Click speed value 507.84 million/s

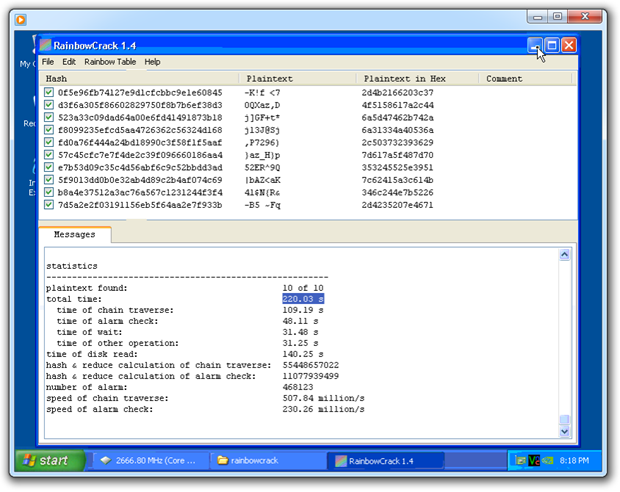(x=323, y=398)
